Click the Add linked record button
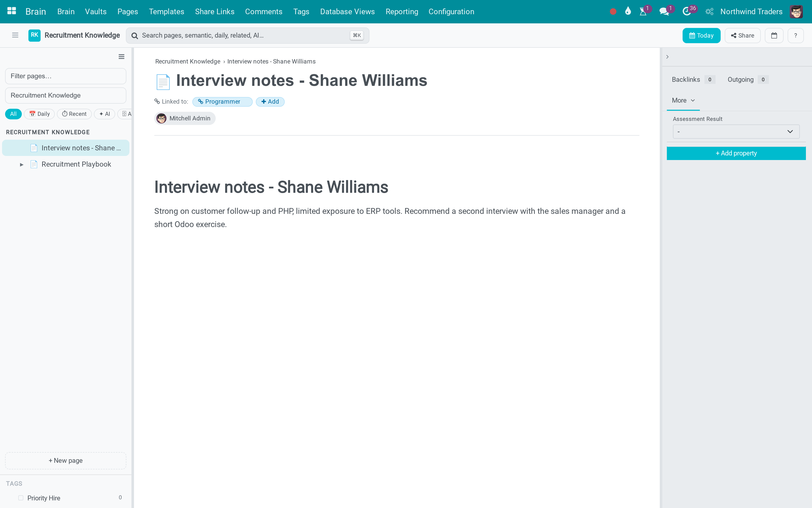The height and width of the screenshot is (508, 812). [x=270, y=102]
